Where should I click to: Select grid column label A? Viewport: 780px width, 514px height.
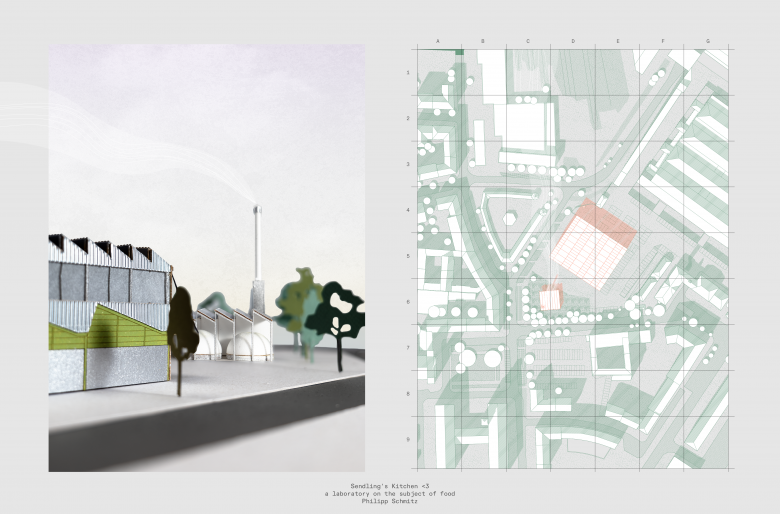pos(438,41)
